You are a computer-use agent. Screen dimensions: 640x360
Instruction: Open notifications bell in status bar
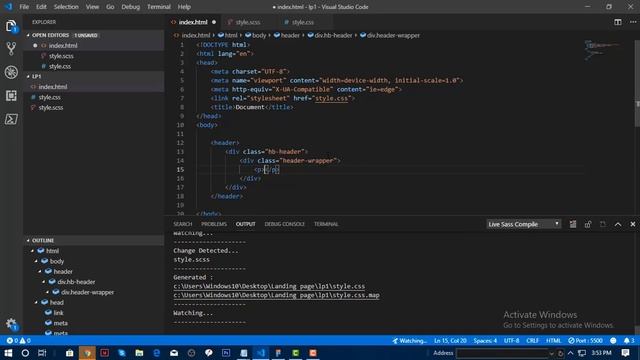click(629, 340)
